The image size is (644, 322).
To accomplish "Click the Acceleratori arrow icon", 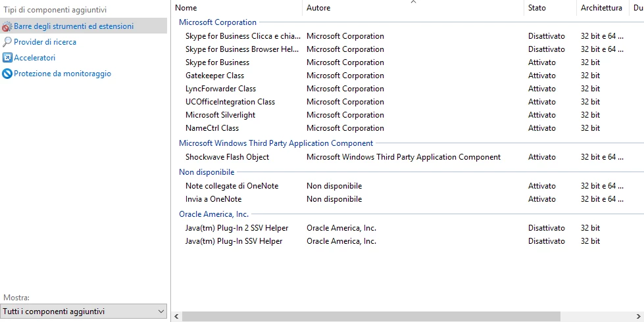I will point(7,58).
